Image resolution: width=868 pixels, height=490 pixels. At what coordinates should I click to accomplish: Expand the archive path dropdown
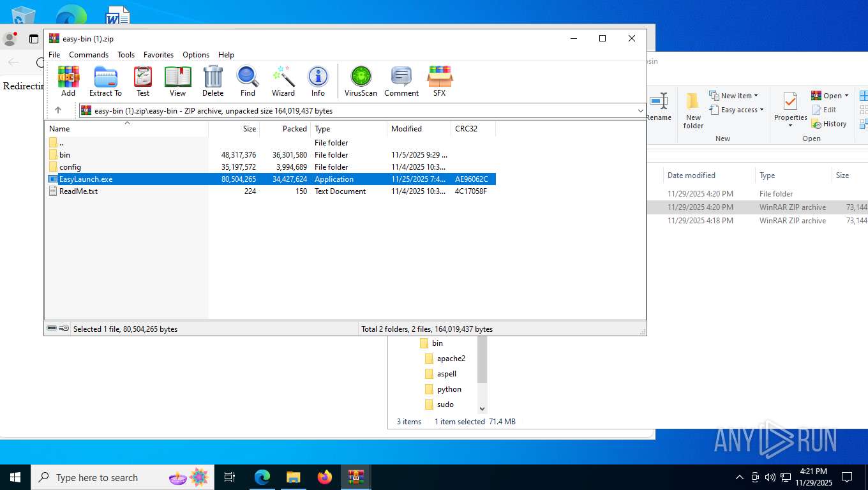tap(640, 110)
